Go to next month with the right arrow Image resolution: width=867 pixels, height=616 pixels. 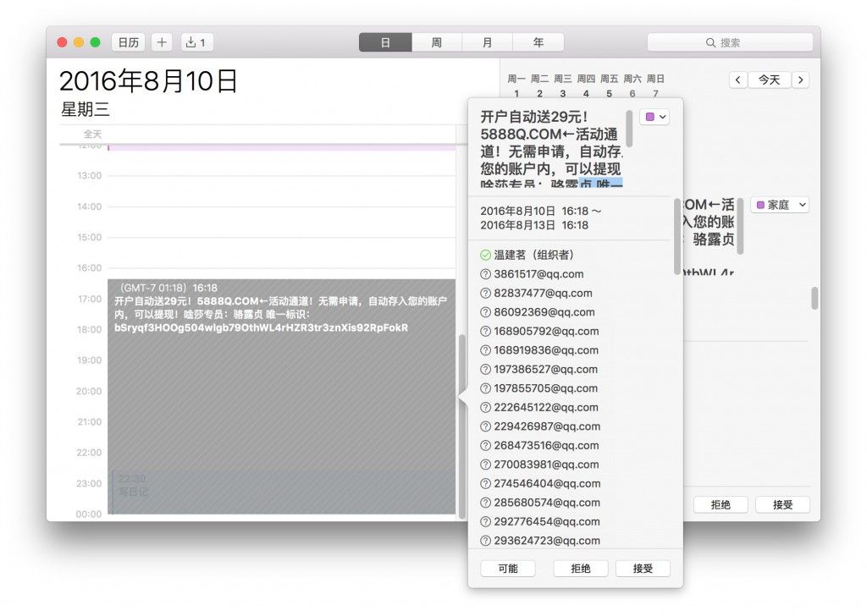[800, 80]
